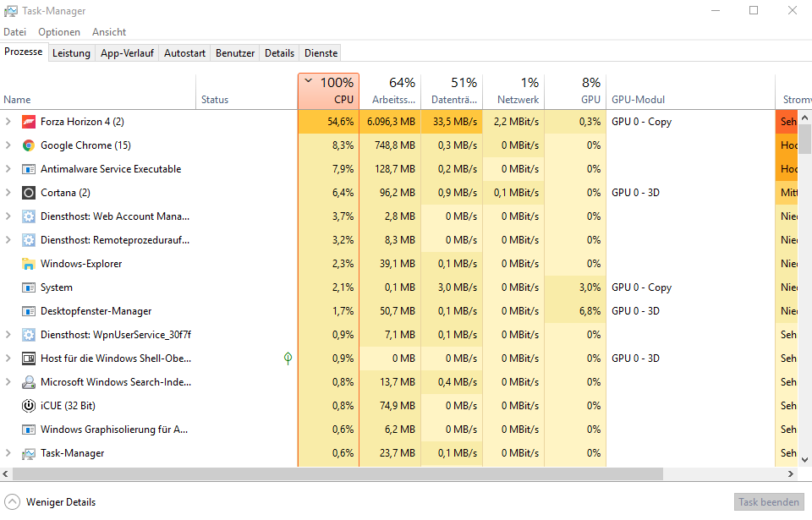Click the Task beenden button
The width and height of the screenshot is (812, 520).
(769, 502)
